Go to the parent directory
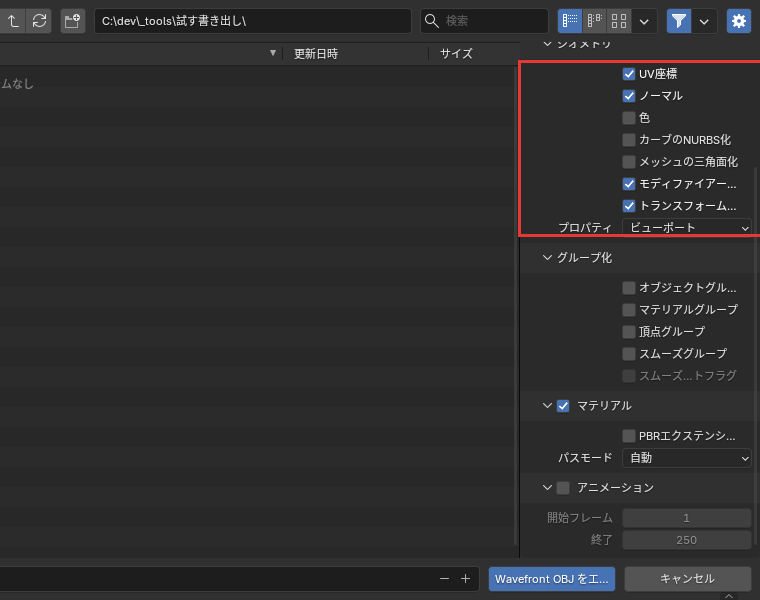The image size is (760, 600). [13, 21]
